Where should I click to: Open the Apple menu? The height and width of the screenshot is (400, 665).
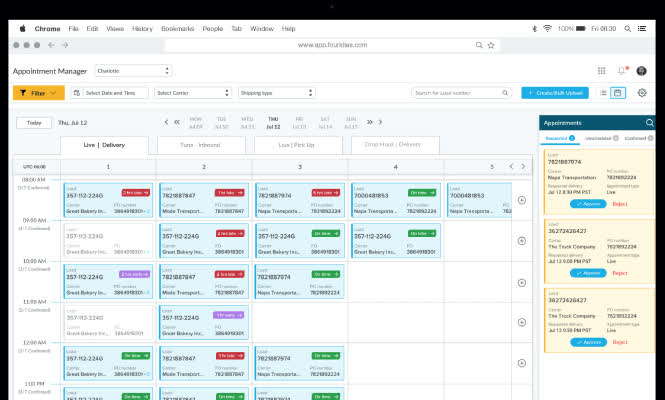(22, 28)
